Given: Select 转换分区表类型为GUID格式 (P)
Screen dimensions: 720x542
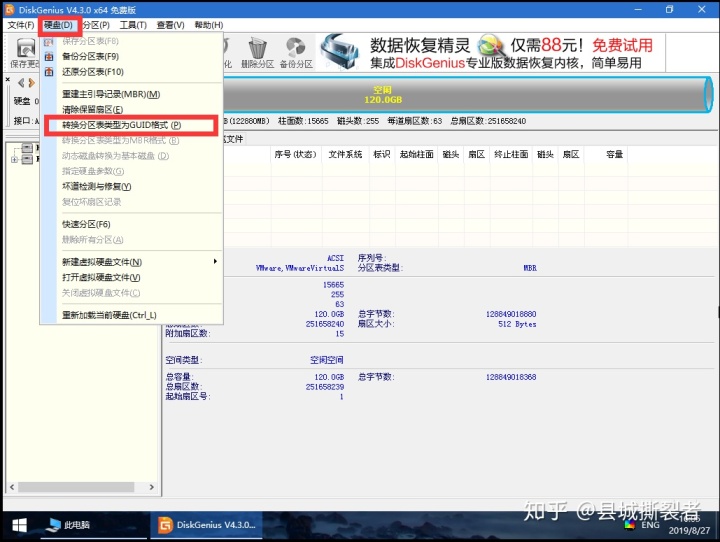Looking at the screenshot, I should pos(132,125).
